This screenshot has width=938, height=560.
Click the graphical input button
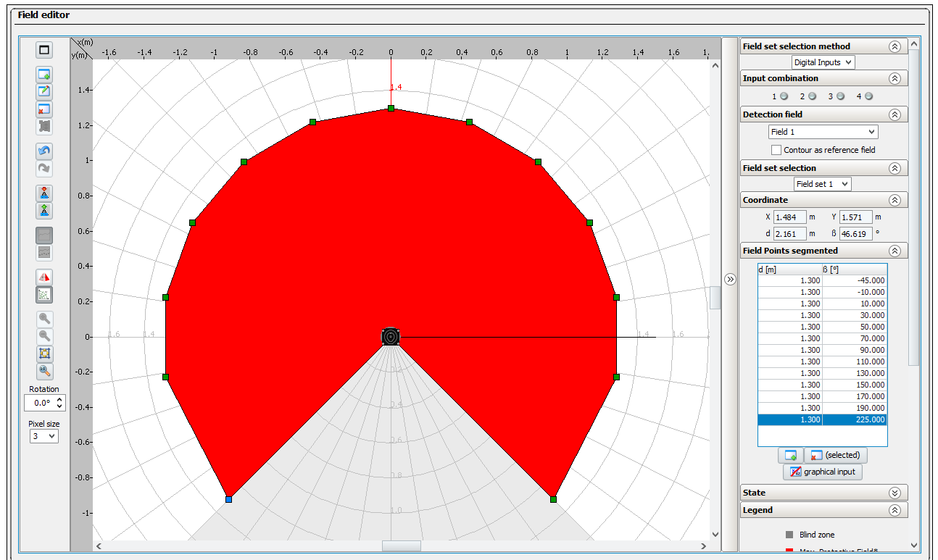coord(823,472)
